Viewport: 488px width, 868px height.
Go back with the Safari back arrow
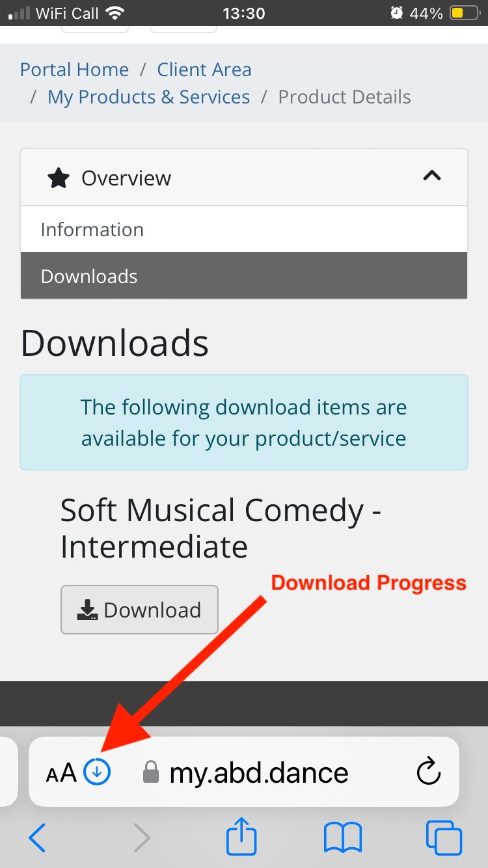point(37,838)
